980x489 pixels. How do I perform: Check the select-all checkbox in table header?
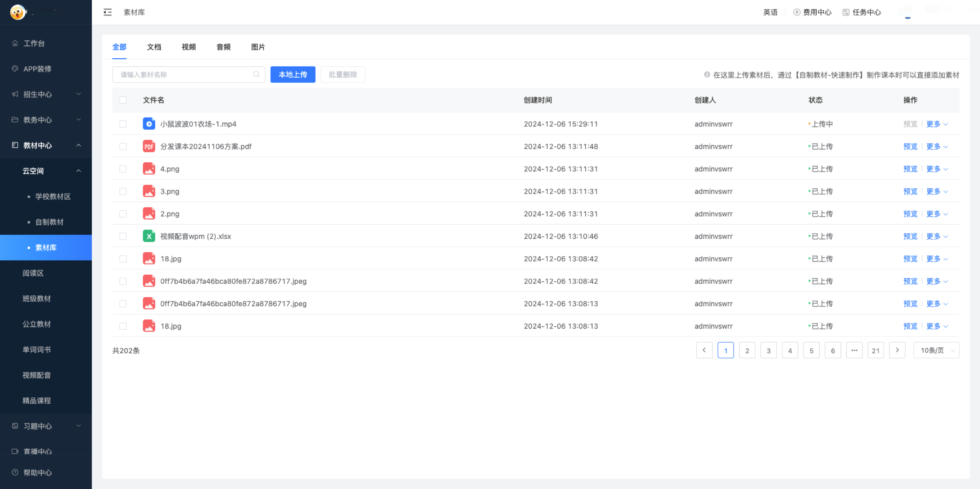coord(123,100)
